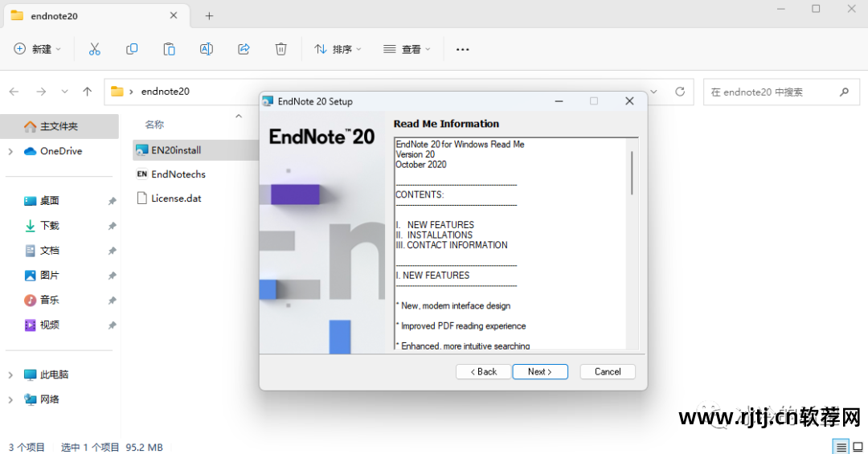Click the search endnote20 input field
The width and height of the screenshot is (868, 454).
pyautogui.click(x=772, y=92)
